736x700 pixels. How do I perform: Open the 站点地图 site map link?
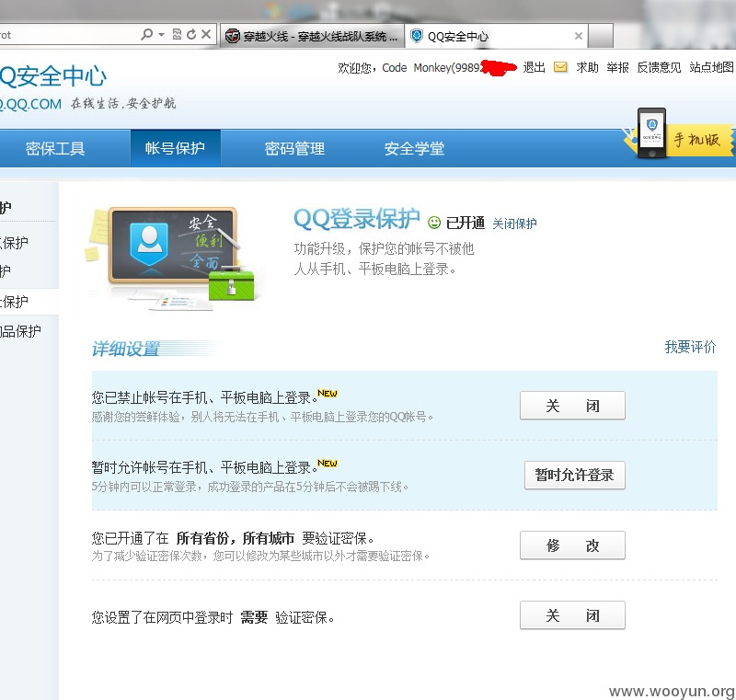coord(711,67)
